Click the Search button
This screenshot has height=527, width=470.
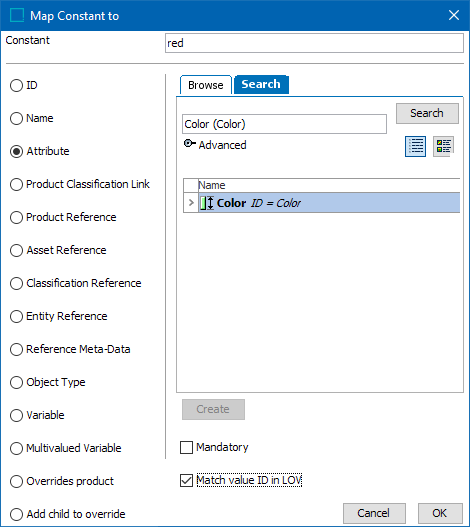pyautogui.click(x=427, y=113)
